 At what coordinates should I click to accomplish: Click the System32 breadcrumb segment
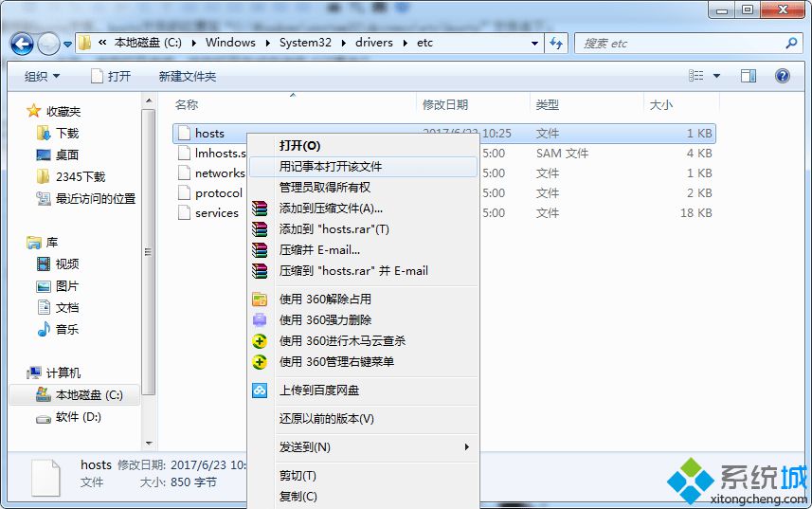[x=305, y=43]
